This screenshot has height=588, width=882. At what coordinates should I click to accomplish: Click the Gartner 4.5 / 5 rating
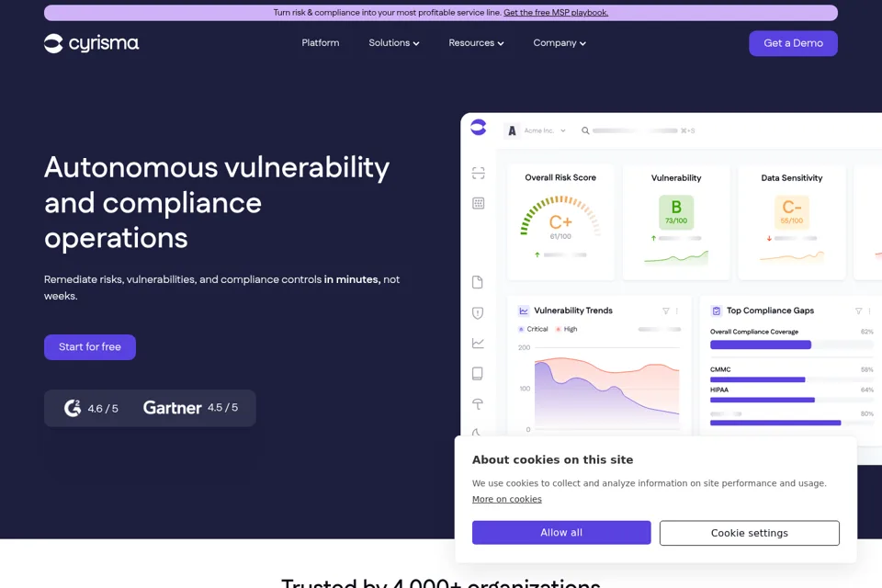click(191, 407)
